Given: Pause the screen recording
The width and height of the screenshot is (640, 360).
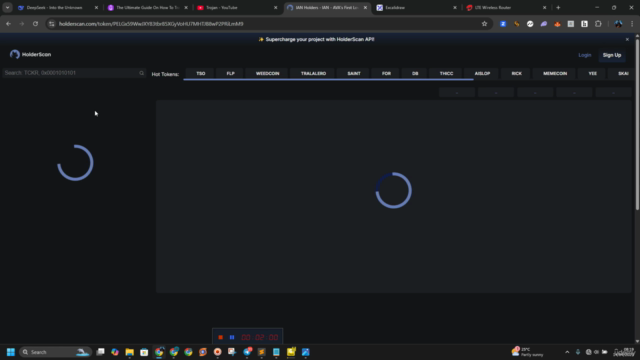Looking at the screenshot, I should pos(232,337).
